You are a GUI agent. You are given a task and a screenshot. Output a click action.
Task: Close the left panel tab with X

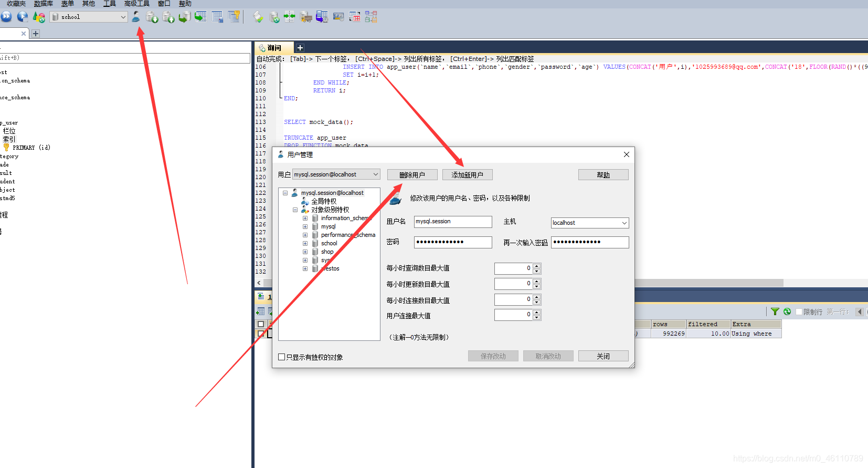tap(24, 34)
